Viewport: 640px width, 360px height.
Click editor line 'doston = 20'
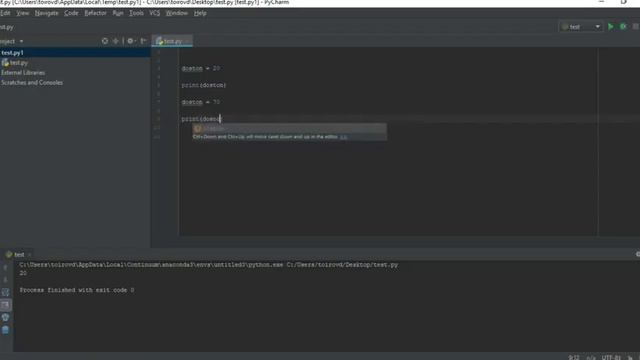click(x=201, y=69)
